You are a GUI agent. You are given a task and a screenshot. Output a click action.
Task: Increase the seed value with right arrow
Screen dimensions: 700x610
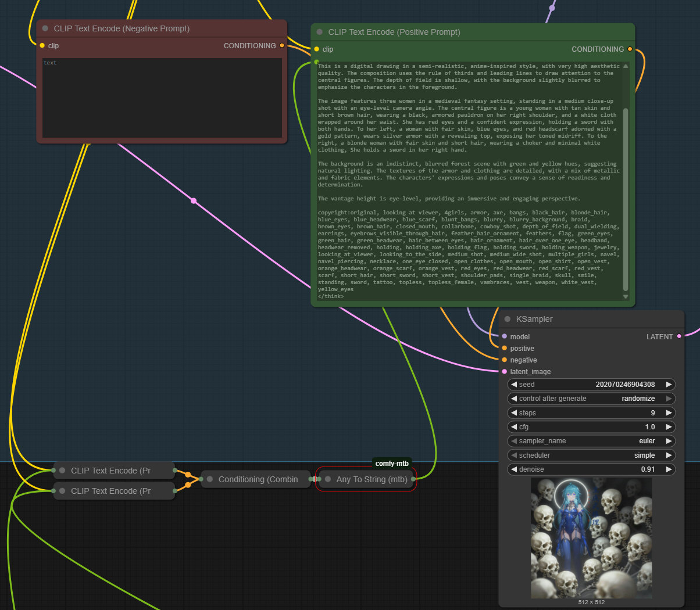[669, 385]
